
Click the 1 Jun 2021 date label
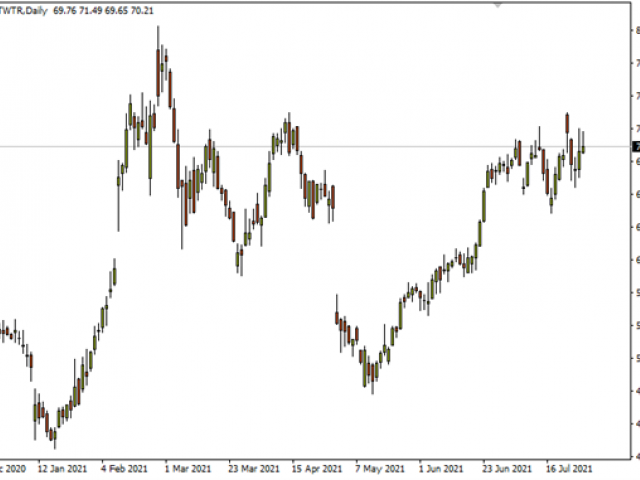440,468
